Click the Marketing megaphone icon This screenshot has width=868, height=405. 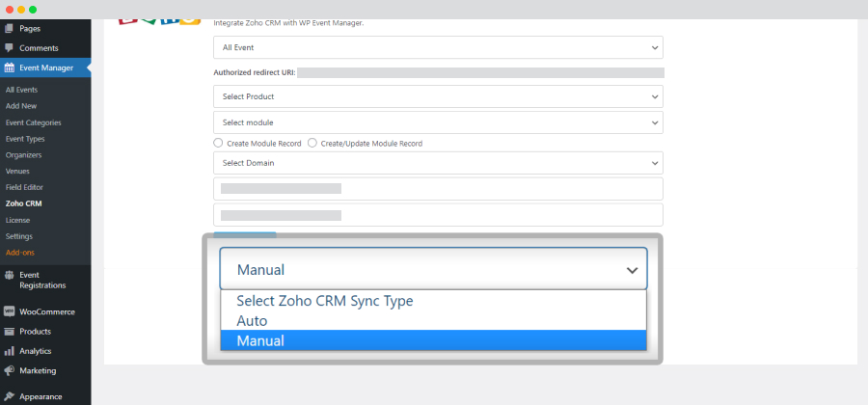[9, 370]
